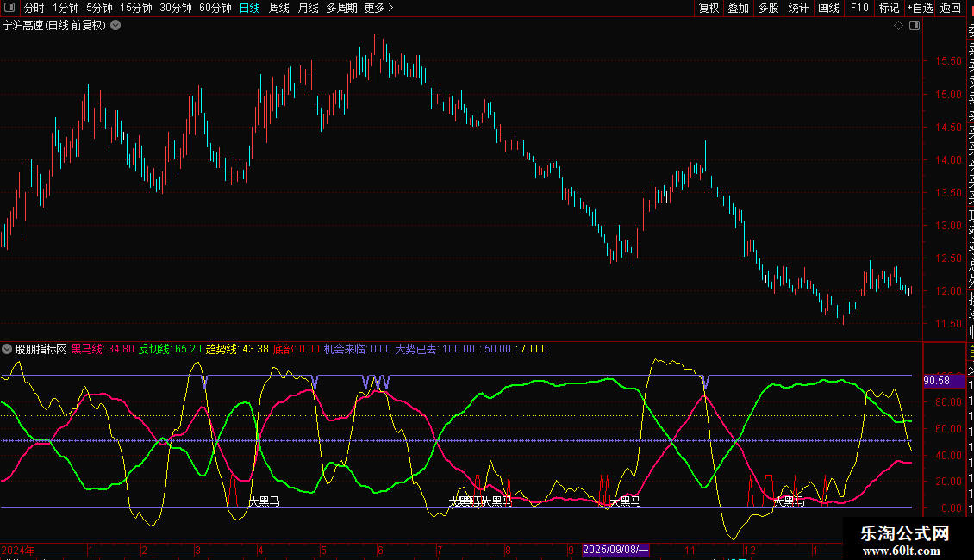Open F10 company information
The width and height of the screenshot is (974, 560).
tap(859, 8)
